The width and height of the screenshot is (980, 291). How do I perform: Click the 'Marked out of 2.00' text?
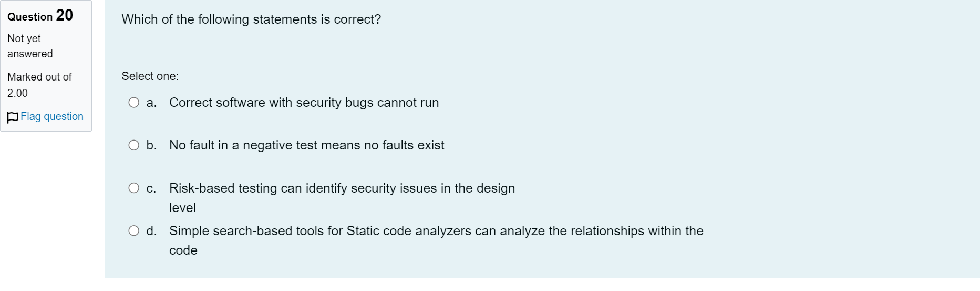tap(39, 85)
